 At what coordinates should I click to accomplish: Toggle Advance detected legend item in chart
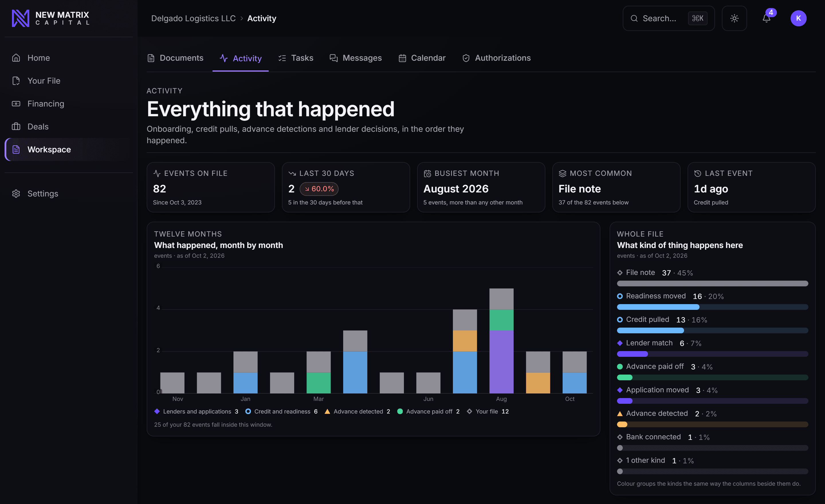click(x=357, y=411)
